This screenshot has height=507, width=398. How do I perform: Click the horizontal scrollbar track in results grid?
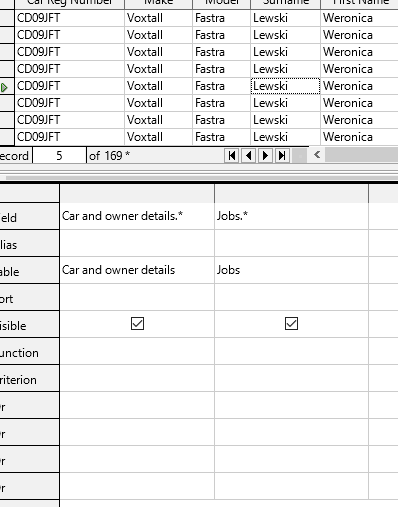click(362, 155)
